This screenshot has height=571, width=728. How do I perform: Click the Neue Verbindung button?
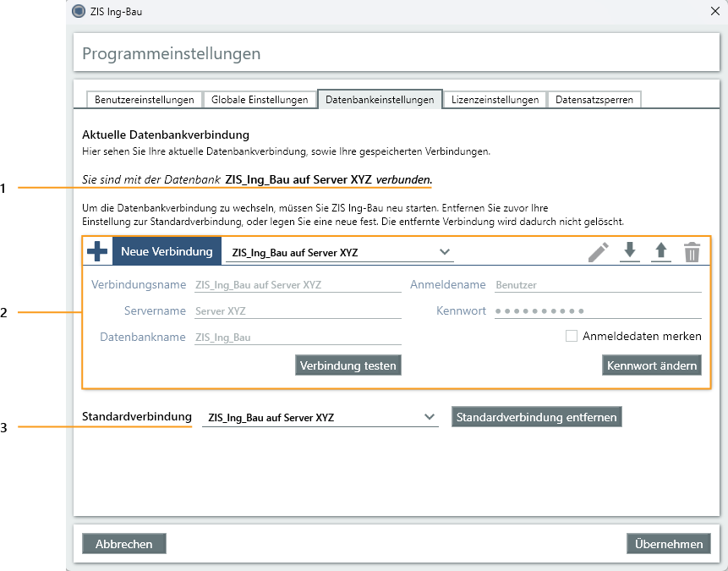167,252
